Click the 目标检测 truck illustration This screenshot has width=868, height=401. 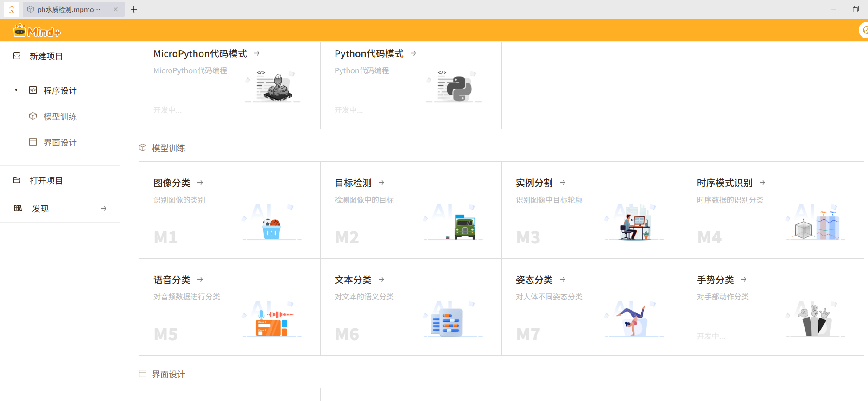tap(464, 227)
